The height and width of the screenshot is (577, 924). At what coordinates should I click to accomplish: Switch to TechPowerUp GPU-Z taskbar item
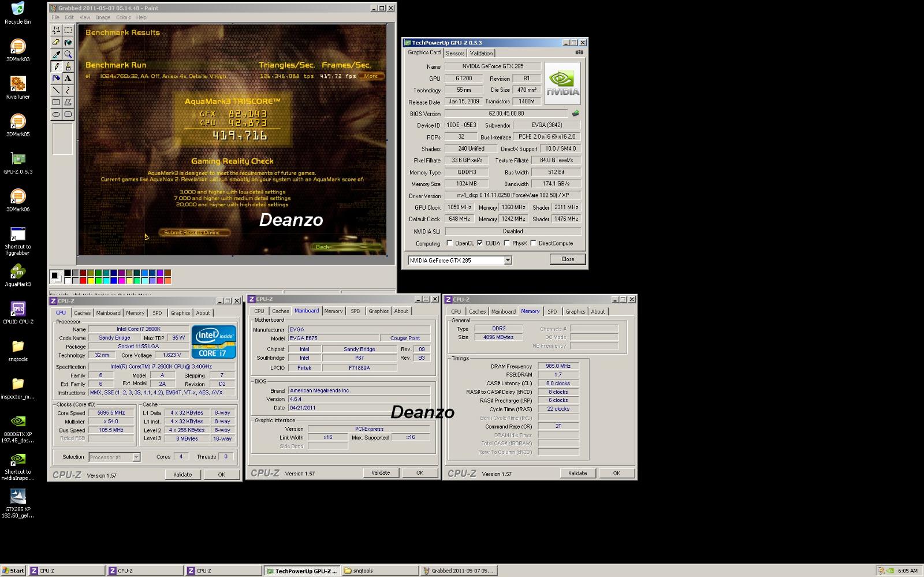(x=301, y=571)
